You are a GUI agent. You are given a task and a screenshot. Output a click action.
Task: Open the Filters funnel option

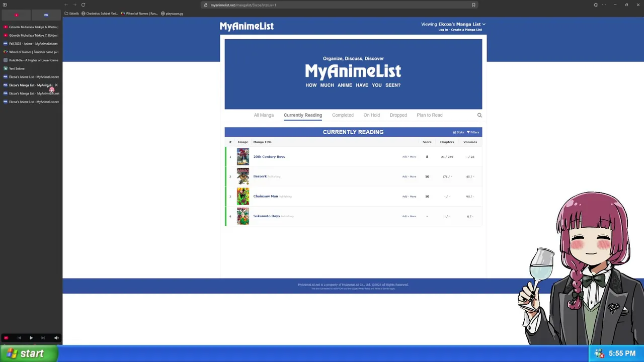(x=473, y=132)
